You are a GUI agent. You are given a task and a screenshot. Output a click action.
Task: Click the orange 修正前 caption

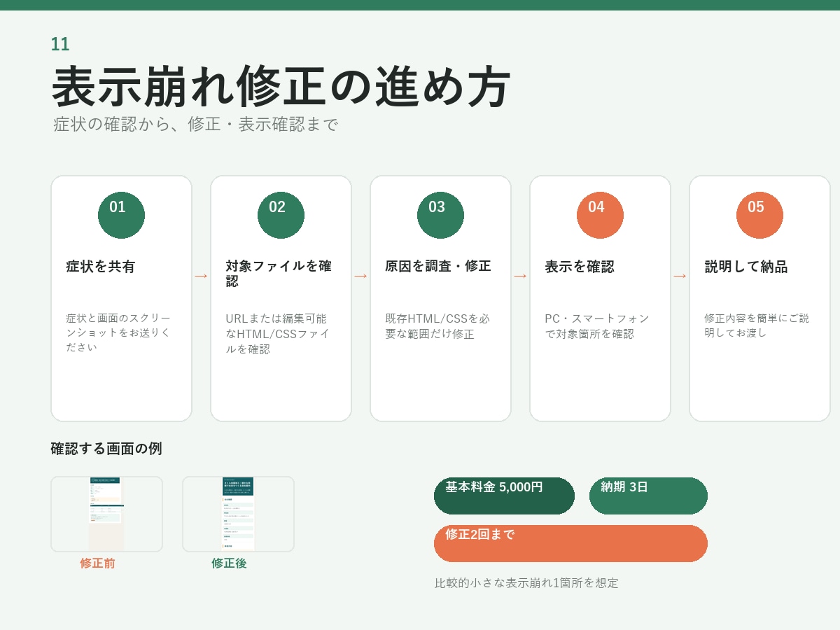[97, 563]
